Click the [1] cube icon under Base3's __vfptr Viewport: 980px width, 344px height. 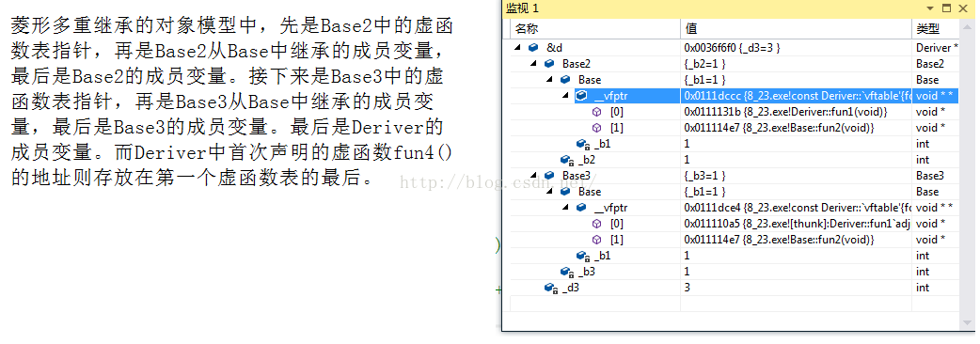[597, 240]
